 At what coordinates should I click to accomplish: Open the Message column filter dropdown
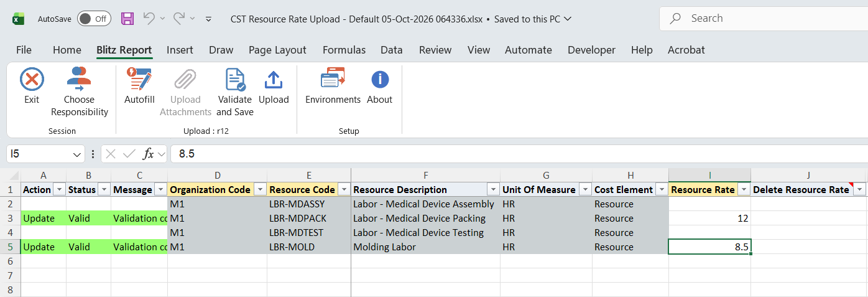161,189
